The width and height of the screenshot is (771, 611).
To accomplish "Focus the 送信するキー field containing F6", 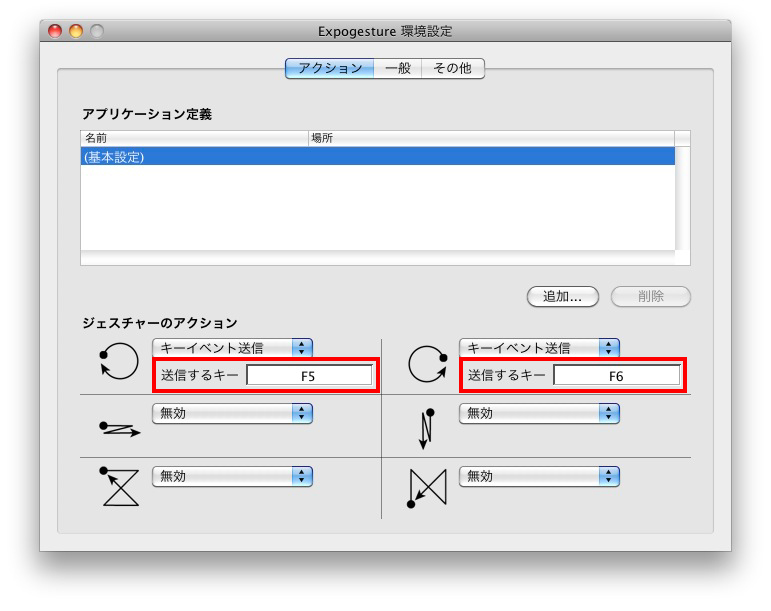I will pyautogui.click(x=617, y=376).
